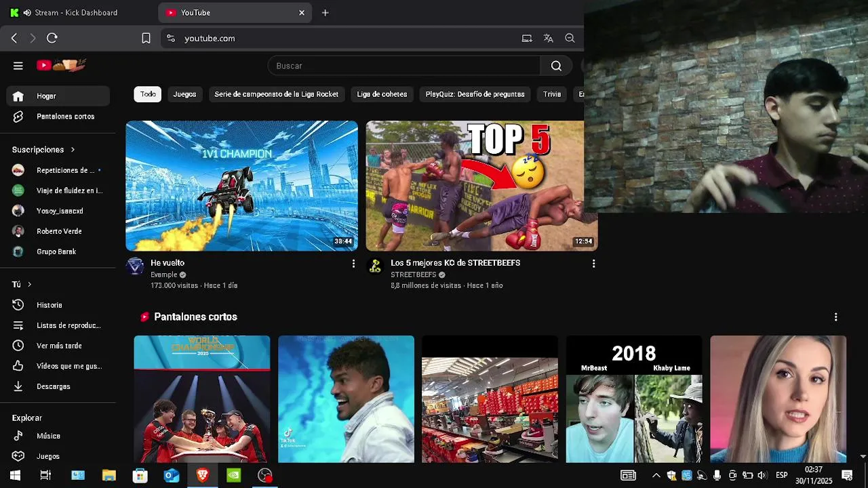
Task: Open Listas de reproducción in sidebar
Action: click(x=58, y=325)
